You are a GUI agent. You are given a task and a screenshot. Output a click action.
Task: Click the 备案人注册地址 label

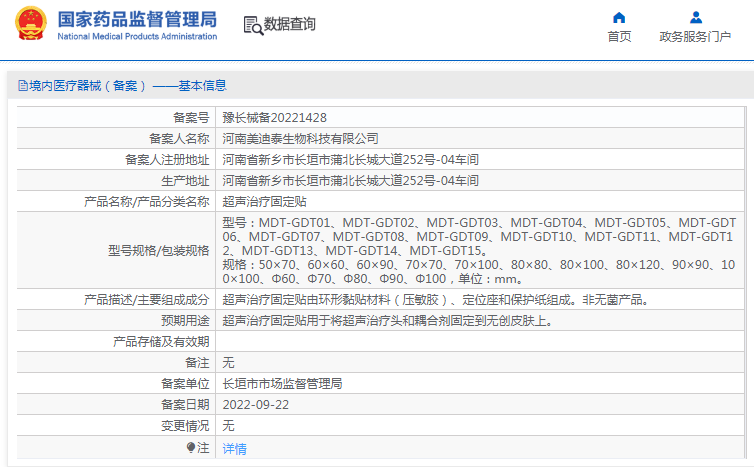167,160
